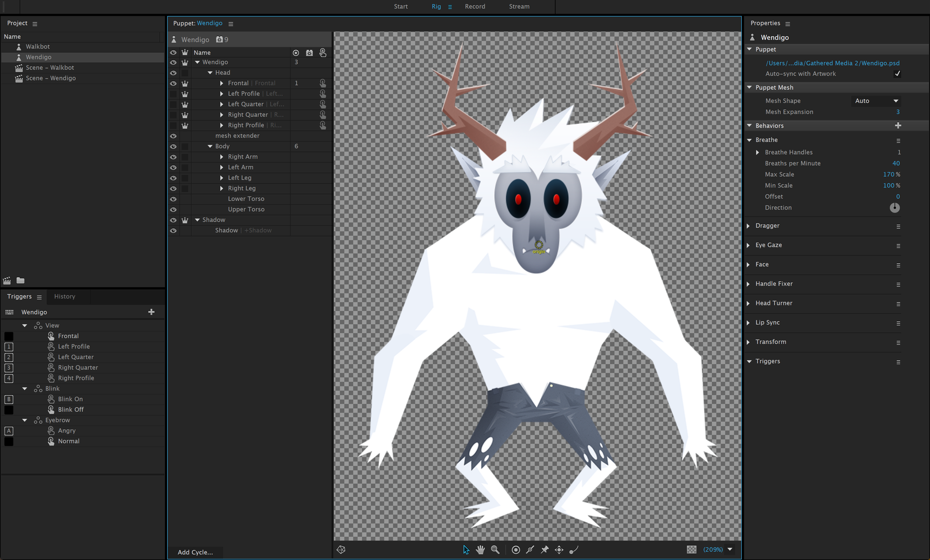Click trigger icon on Left Profile layer row

(x=323, y=94)
